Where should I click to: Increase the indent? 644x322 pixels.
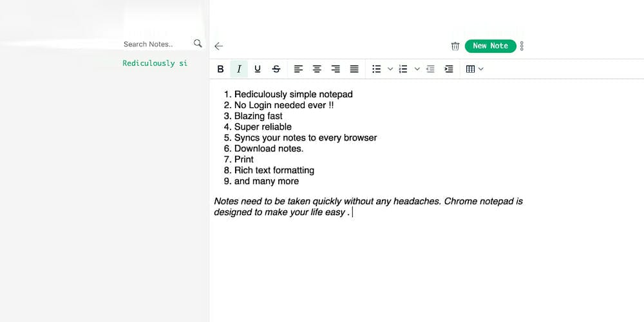pos(449,69)
